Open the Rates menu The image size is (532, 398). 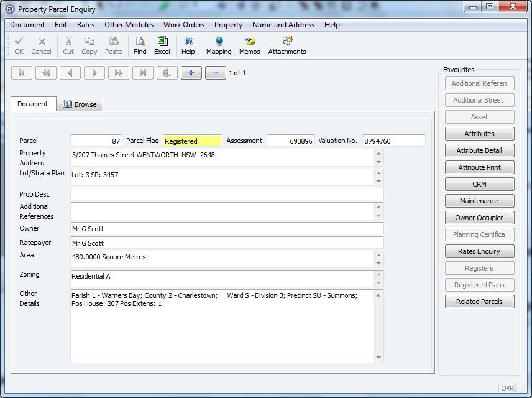pos(86,25)
